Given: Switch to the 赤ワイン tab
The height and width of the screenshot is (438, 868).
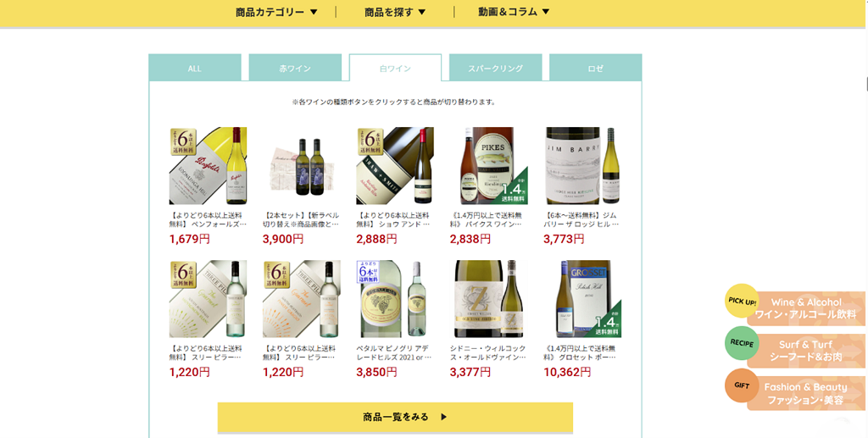Looking at the screenshot, I should 295,68.
